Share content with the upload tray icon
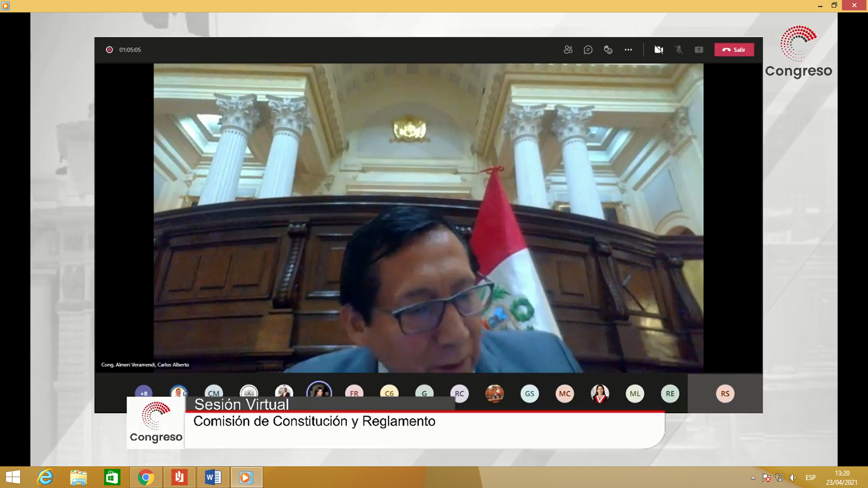868x488 pixels. 699,50
